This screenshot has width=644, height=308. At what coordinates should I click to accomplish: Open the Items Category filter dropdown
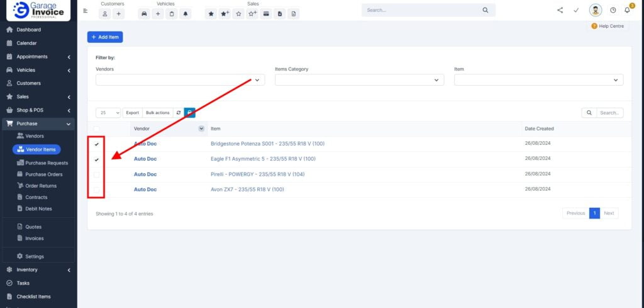coord(359,80)
